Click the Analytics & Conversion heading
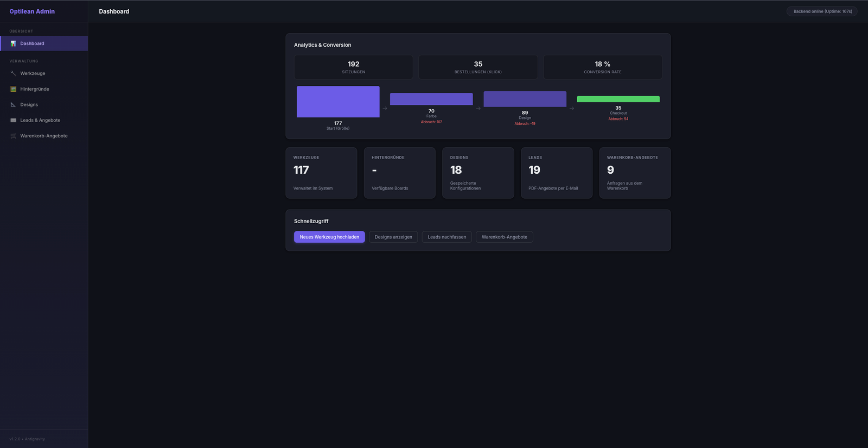The height and width of the screenshot is (448, 868). click(x=322, y=45)
